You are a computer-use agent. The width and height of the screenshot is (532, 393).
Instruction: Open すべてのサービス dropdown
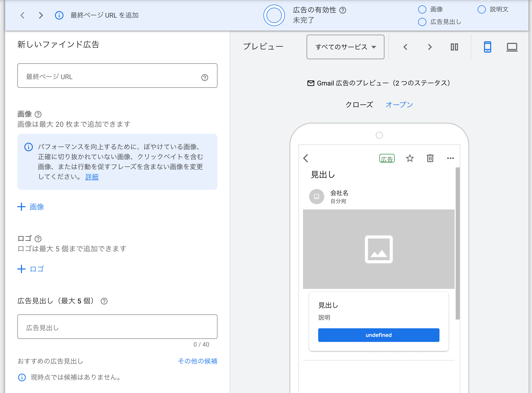[x=345, y=47]
